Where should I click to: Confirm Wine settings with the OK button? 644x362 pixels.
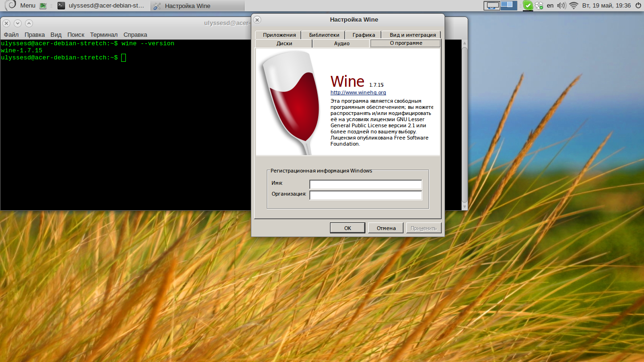pyautogui.click(x=347, y=228)
